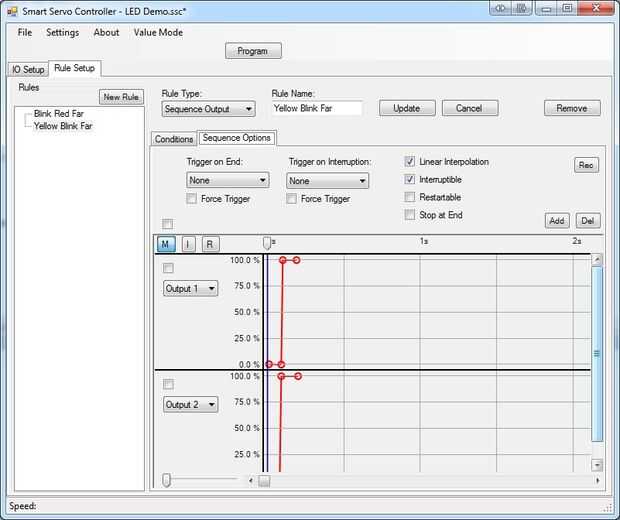The height and width of the screenshot is (520, 620).
Task: Open the Trigger on End dropdown
Action: point(228,180)
